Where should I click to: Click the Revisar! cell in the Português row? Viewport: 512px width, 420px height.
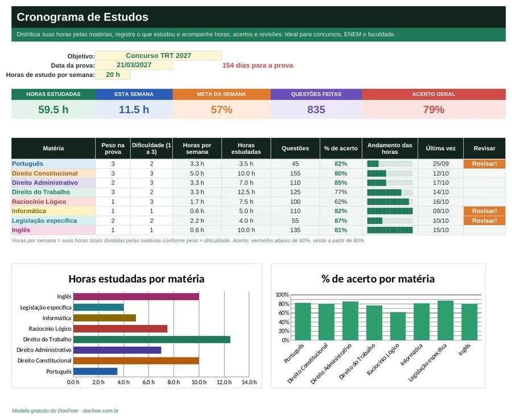485,164
